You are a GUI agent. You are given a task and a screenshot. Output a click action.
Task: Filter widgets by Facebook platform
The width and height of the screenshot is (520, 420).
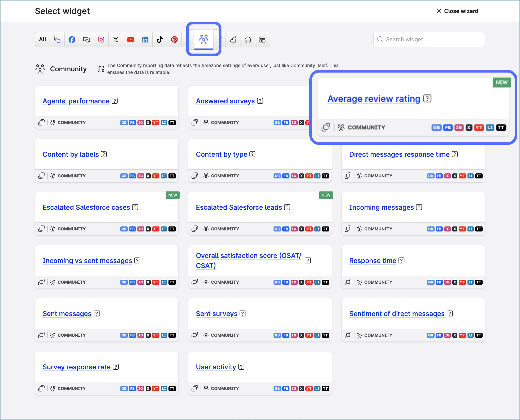(72, 39)
